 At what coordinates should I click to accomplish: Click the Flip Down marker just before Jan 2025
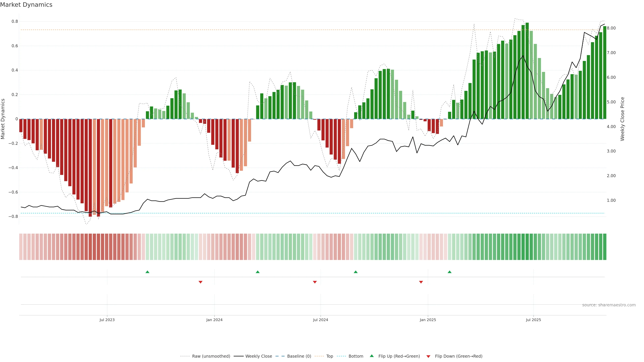(421, 282)
